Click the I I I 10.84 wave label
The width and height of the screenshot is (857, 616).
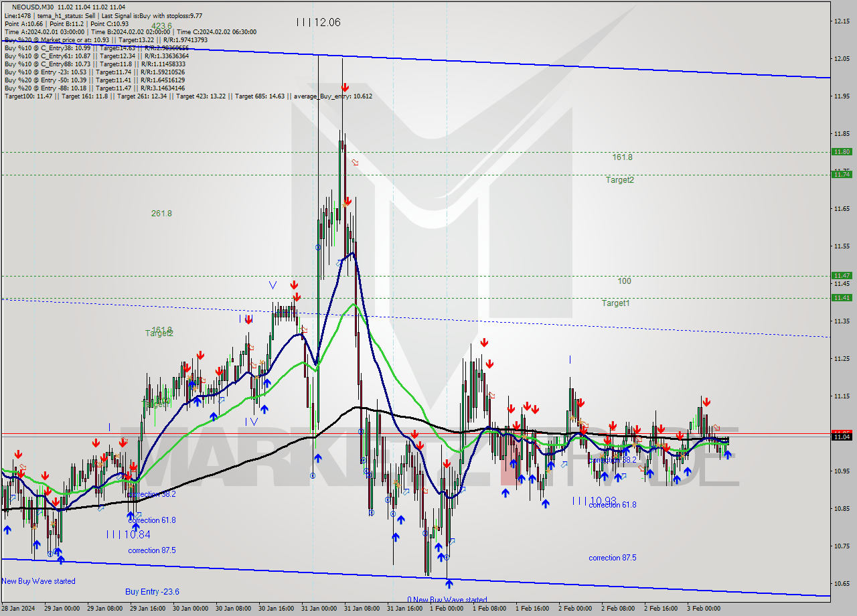(x=128, y=534)
